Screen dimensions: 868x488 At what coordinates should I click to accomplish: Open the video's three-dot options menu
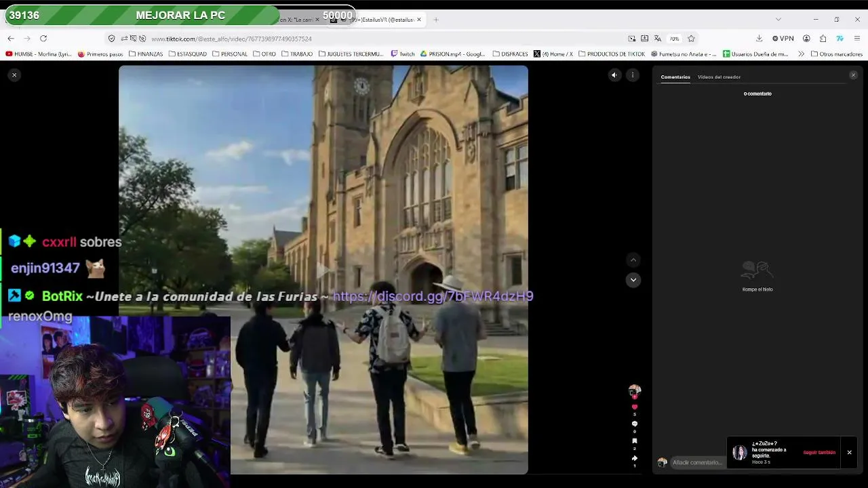click(x=633, y=75)
